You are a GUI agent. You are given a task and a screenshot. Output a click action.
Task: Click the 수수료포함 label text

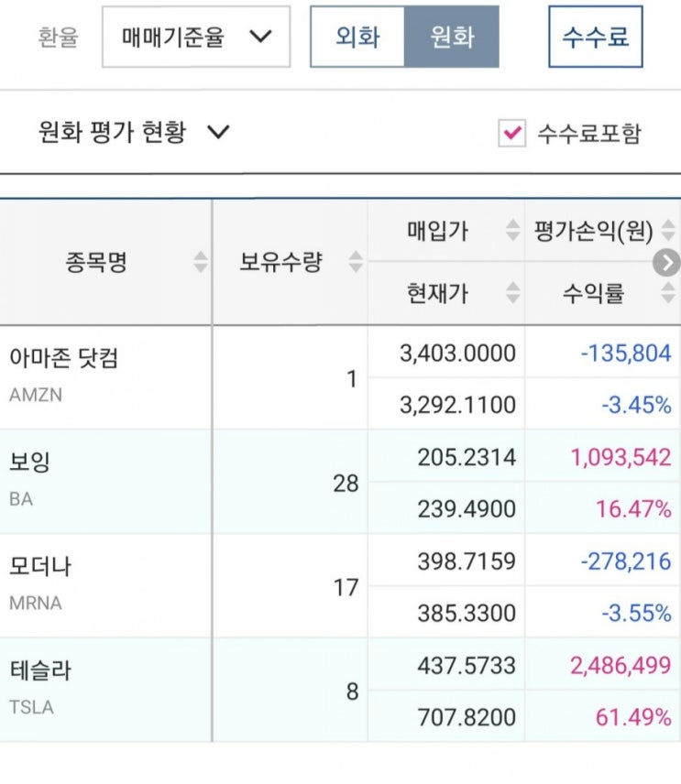coord(589,134)
